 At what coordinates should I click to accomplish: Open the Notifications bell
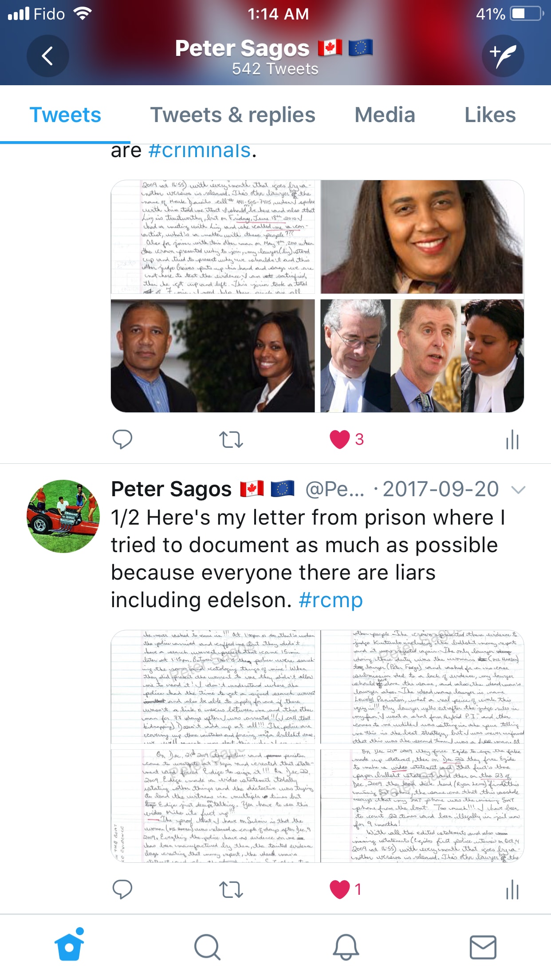pos(346,947)
